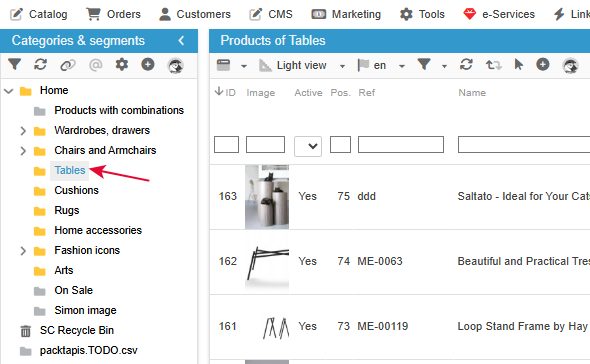
Task: Open the Active filter dropdown
Action: [308, 146]
